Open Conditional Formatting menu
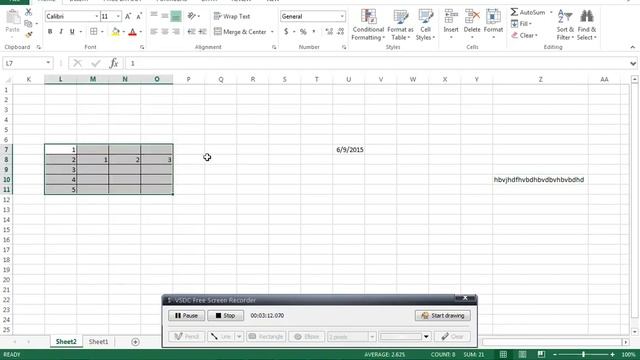 pos(368,24)
